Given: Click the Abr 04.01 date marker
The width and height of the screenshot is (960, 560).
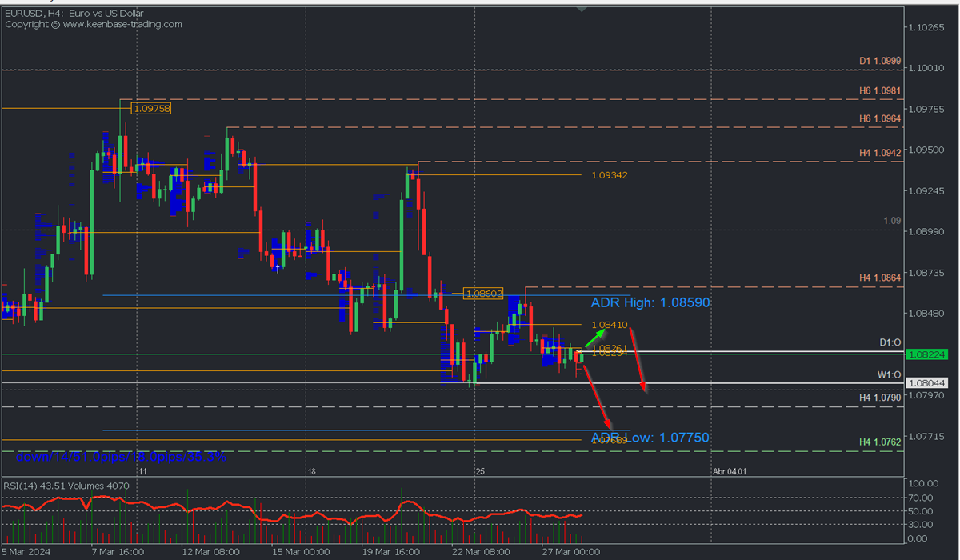Looking at the screenshot, I should (729, 472).
